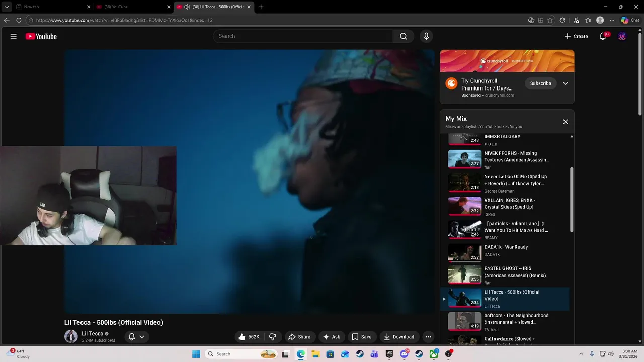Focus the YouTube search field

click(303, 36)
